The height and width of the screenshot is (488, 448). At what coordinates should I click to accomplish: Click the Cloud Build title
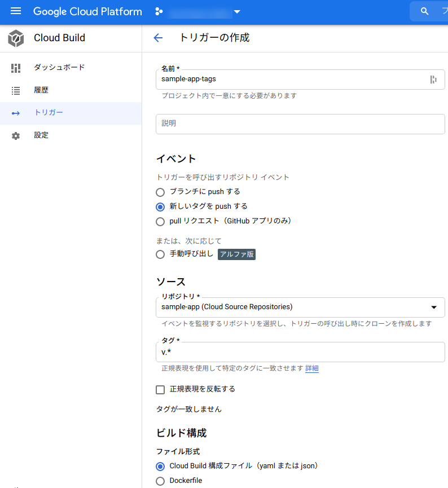59,38
